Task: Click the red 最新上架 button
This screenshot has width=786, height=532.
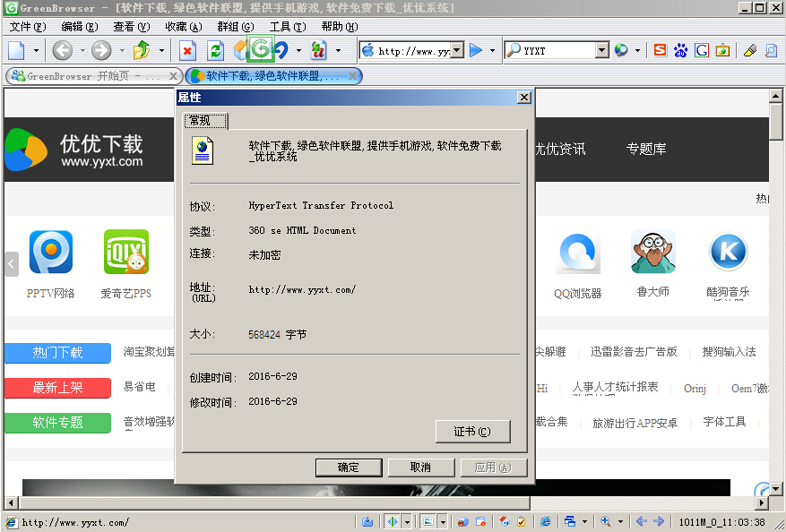Action: [x=57, y=388]
